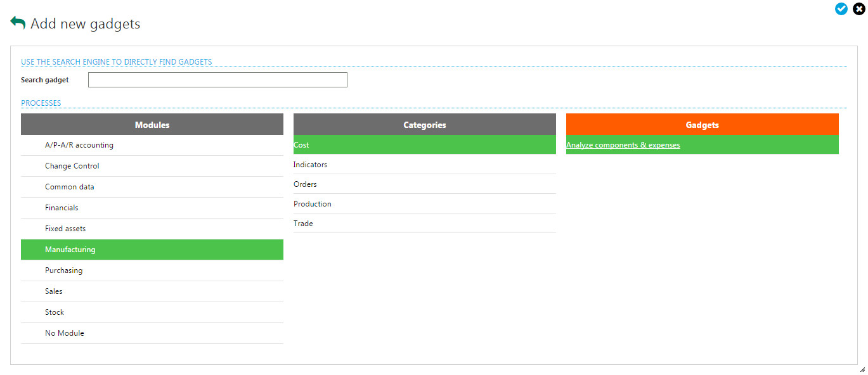Click the highlighted Manufacturing module
868x375 pixels.
click(x=70, y=250)
